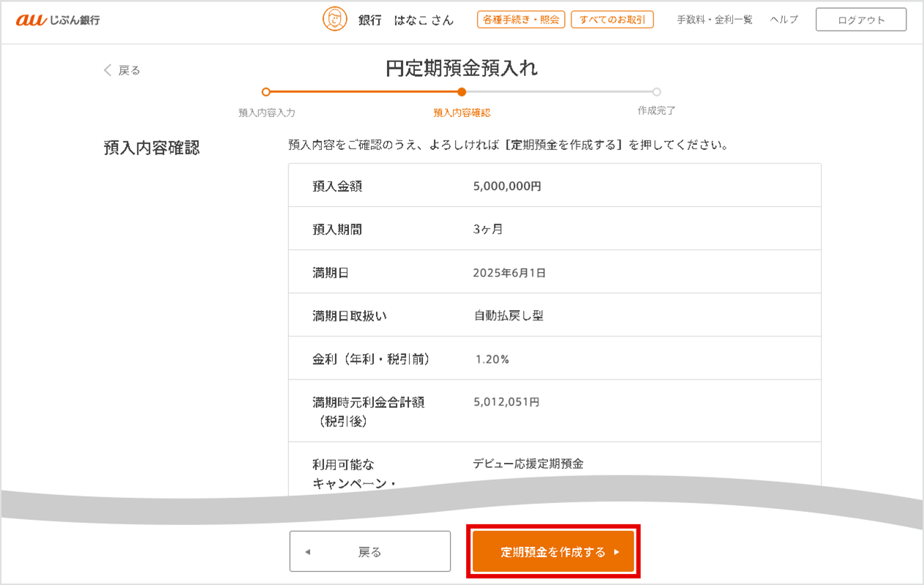Open the すべてのお取引 menu
The height and width of the screenshot is (585, 924).
[x=612, y=20]
